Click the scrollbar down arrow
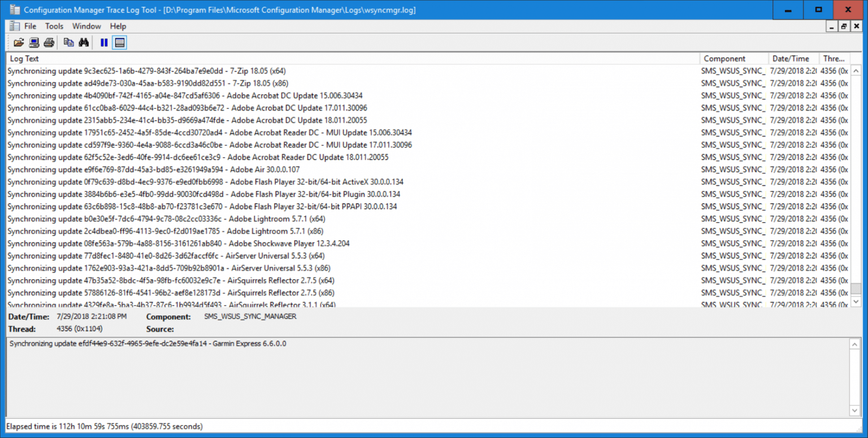 point(858,301)
